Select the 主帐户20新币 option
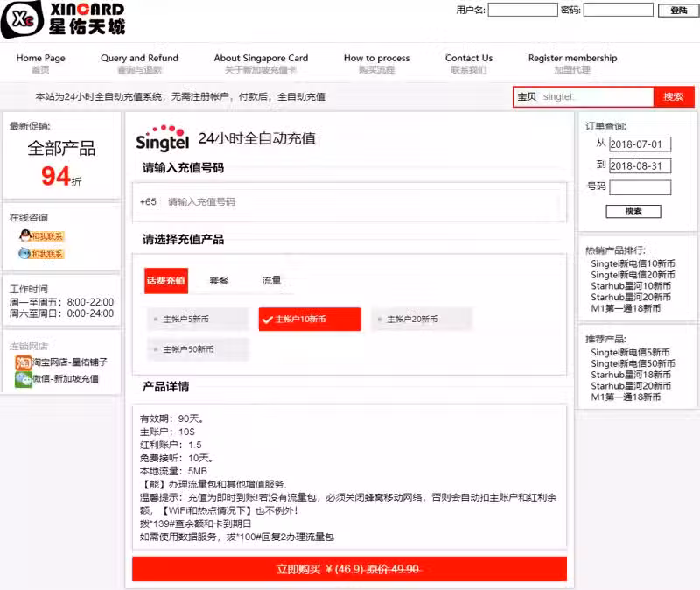 click(421, 319)
